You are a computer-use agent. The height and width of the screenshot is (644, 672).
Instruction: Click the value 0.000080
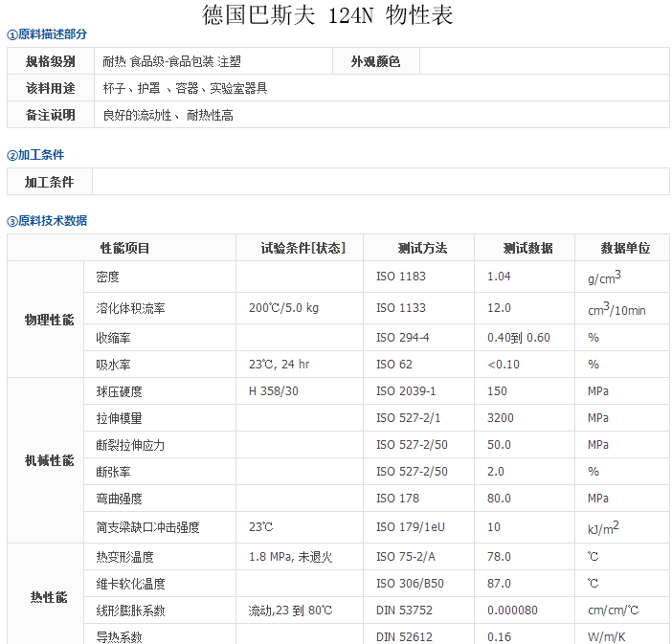click(x=512, y=611)
